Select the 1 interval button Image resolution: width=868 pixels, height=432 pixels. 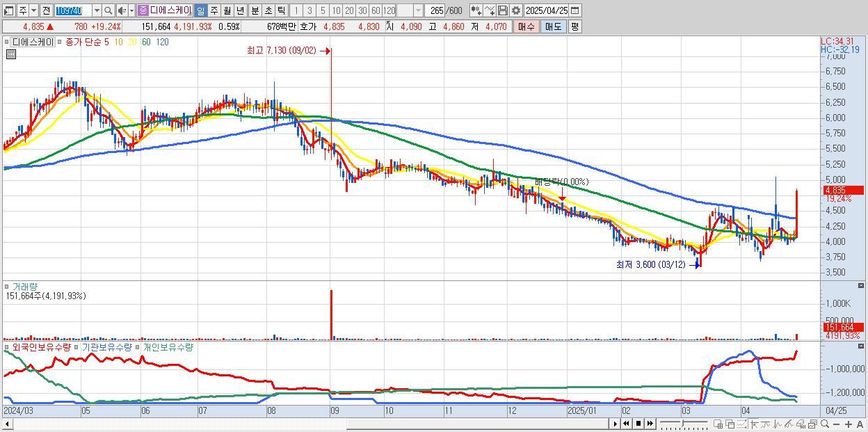(296, 10)
